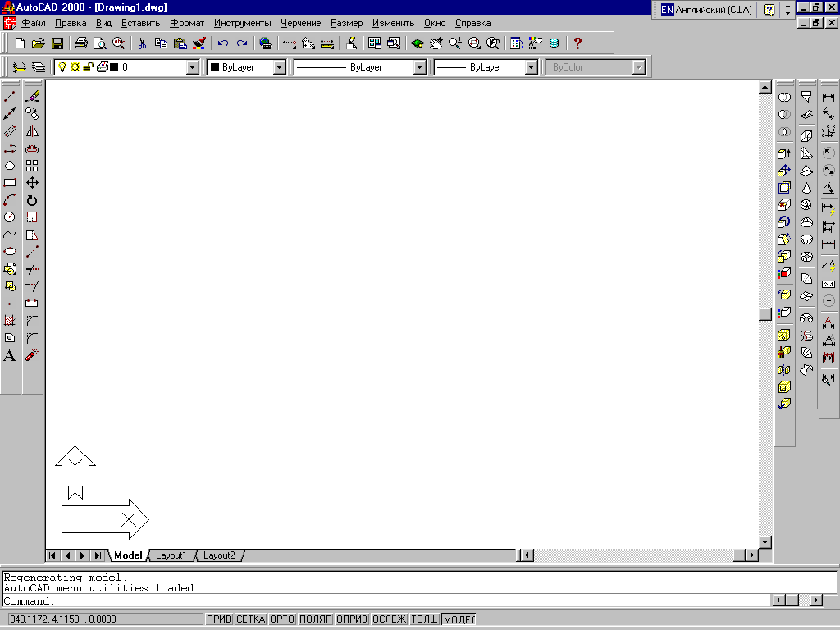840x630 pixels.
Task: Open the linetype ByLayer dropdown
Action: click(x=420, y=67)
